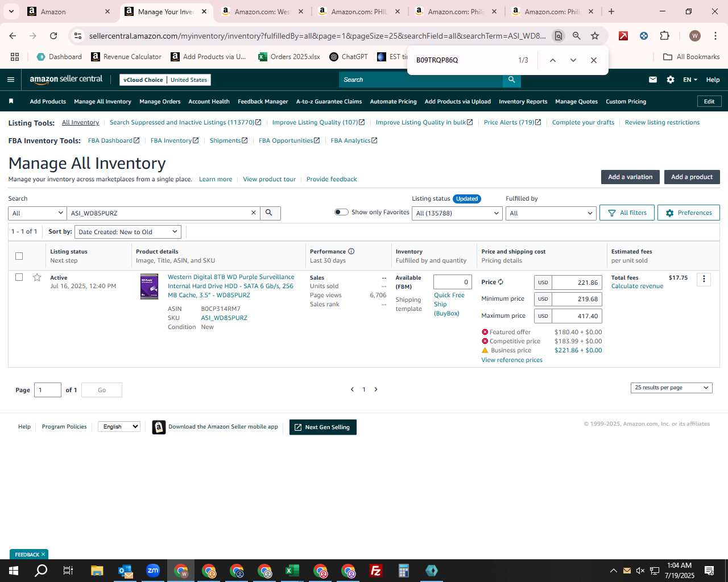Open Windows Calculator from taskbar
The height and width of the screenshot is (582, 728).
404,571
